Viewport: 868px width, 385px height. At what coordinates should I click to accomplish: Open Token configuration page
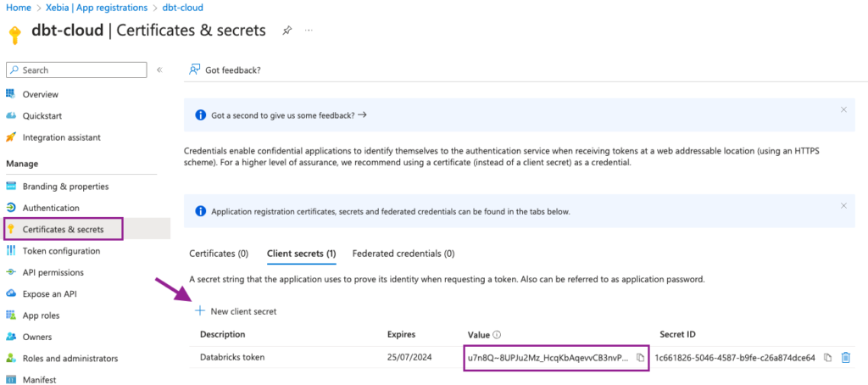point(61,251)
